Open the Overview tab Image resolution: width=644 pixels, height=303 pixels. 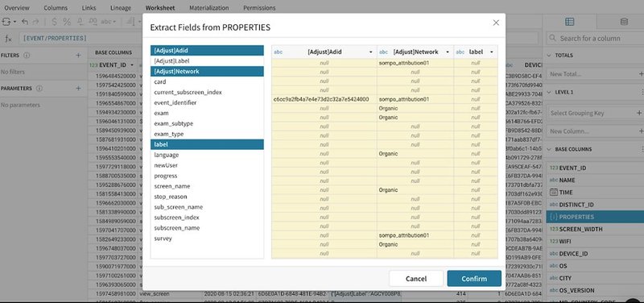(x=16, y=8)
